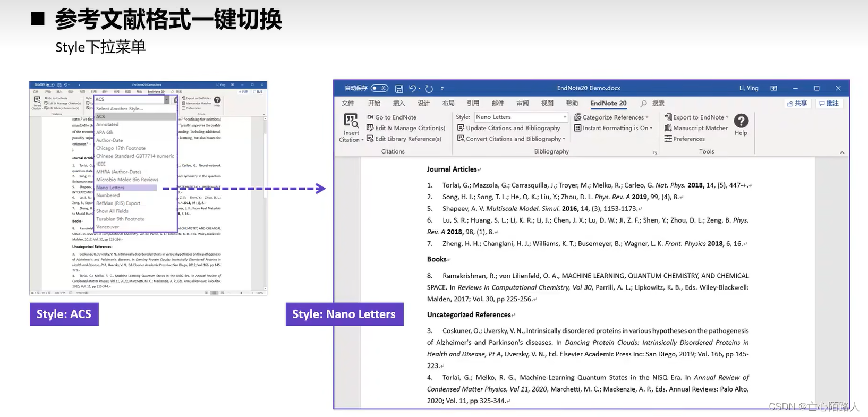Image resolution: width=868 pixels, height=417 pixels.
Task: Open Undo history dropdown arrow in right window
Action: pos(420,89)
